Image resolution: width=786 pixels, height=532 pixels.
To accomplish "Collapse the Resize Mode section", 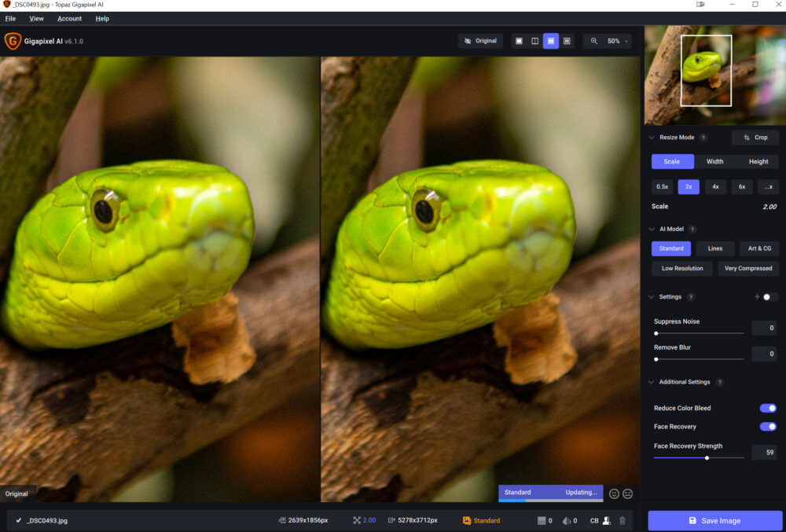I will pyautogui.click(x=652, y=138).
